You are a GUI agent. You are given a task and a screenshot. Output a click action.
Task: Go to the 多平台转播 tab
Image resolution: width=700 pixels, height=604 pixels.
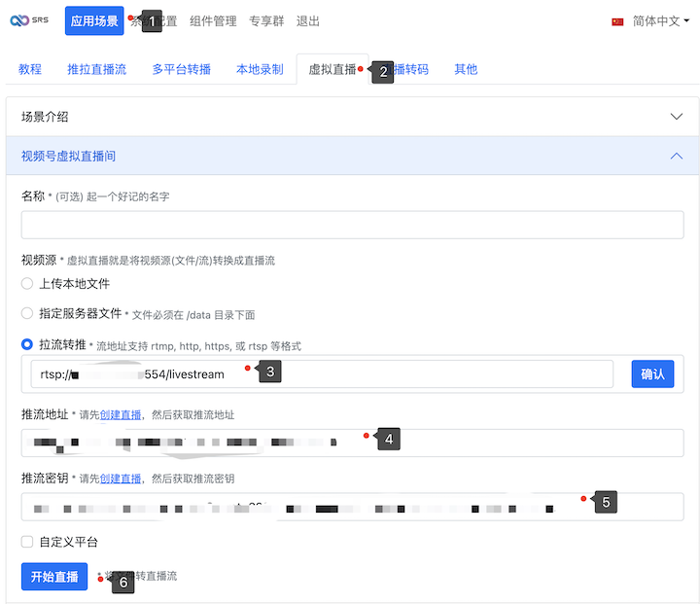pos(181,70)
